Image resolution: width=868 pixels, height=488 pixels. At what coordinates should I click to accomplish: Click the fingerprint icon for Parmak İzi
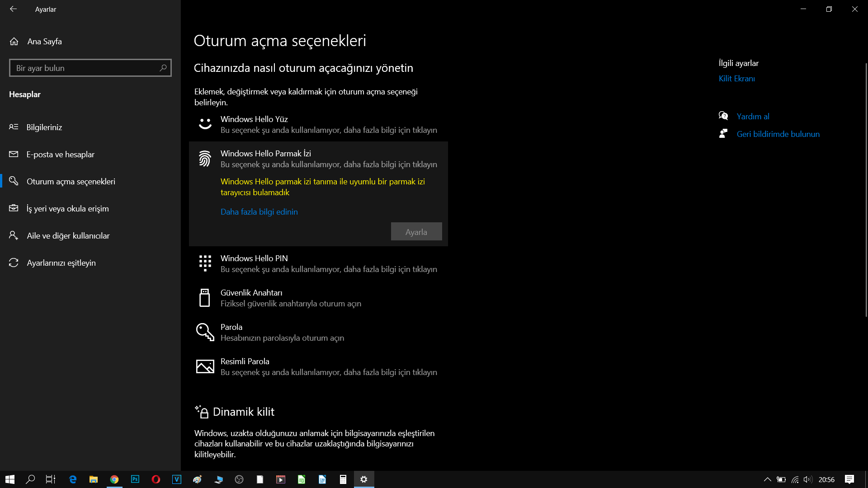point(205,159)
